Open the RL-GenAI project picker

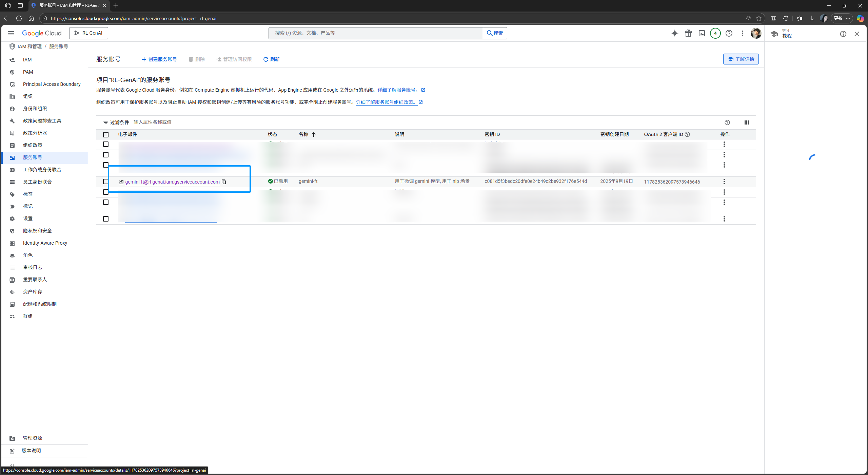[x=88, y=33]
